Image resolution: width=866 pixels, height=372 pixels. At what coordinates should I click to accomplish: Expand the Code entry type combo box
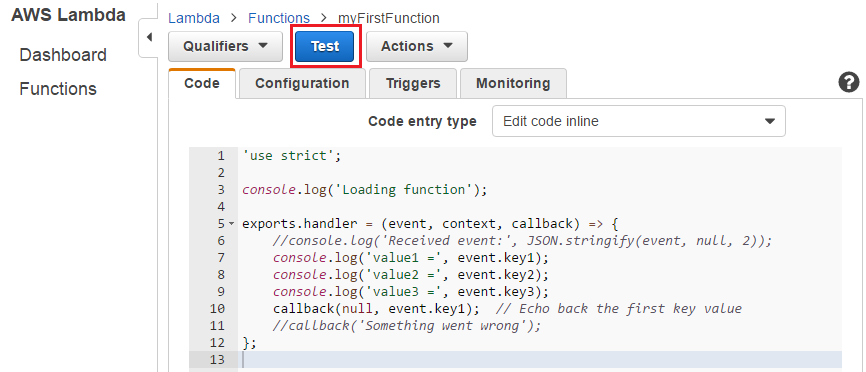click(x=638, y=121)
